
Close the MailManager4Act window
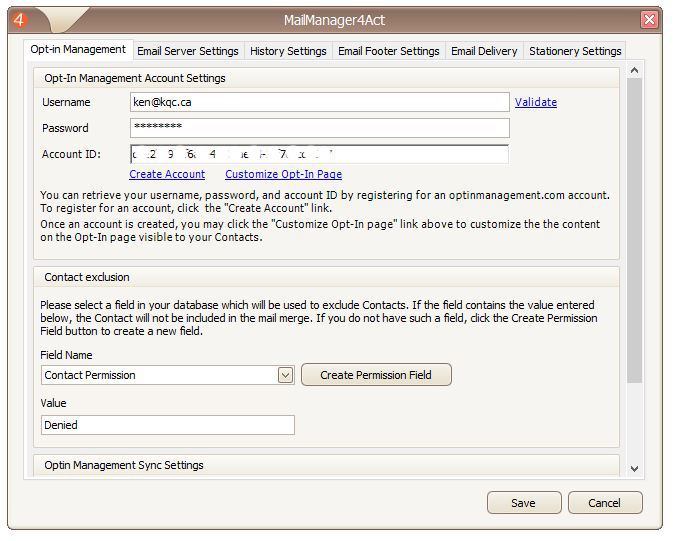pyautogui.click(x=649, y=20)
